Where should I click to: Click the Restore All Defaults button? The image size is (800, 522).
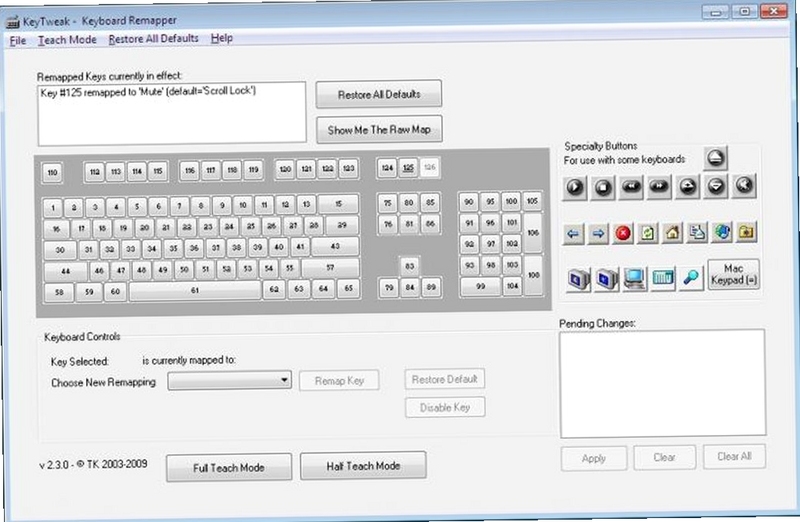[379, 94]
